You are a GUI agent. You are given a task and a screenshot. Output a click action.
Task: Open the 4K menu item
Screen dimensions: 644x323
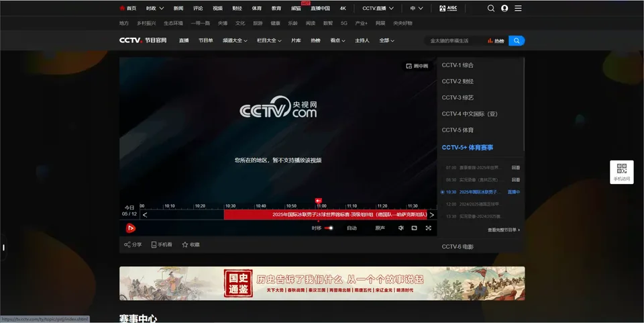click(343, 8)
